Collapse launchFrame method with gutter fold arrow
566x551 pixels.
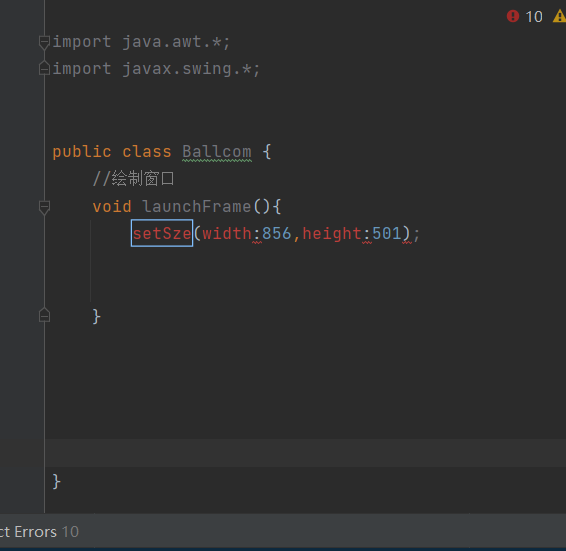pyautogui.click(x=44, y=207)
